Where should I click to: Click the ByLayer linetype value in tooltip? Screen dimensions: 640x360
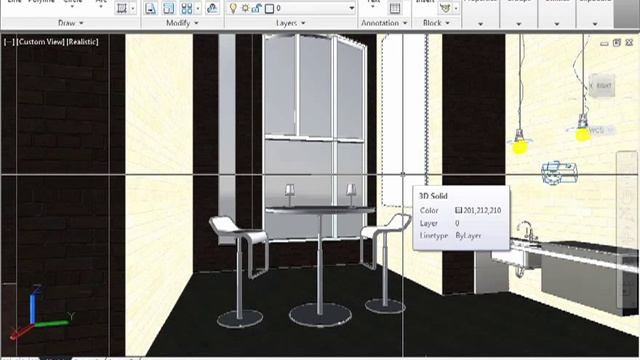(468, 236)
